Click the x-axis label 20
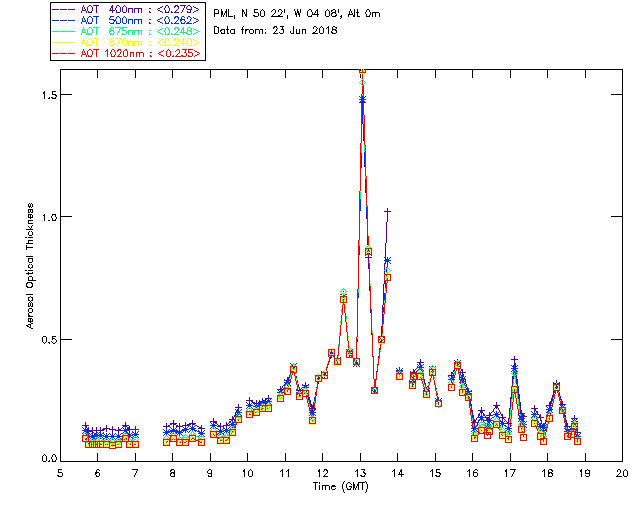Image resolution: width=640 pixels, height=512 pixels. (x=622, y=473)
